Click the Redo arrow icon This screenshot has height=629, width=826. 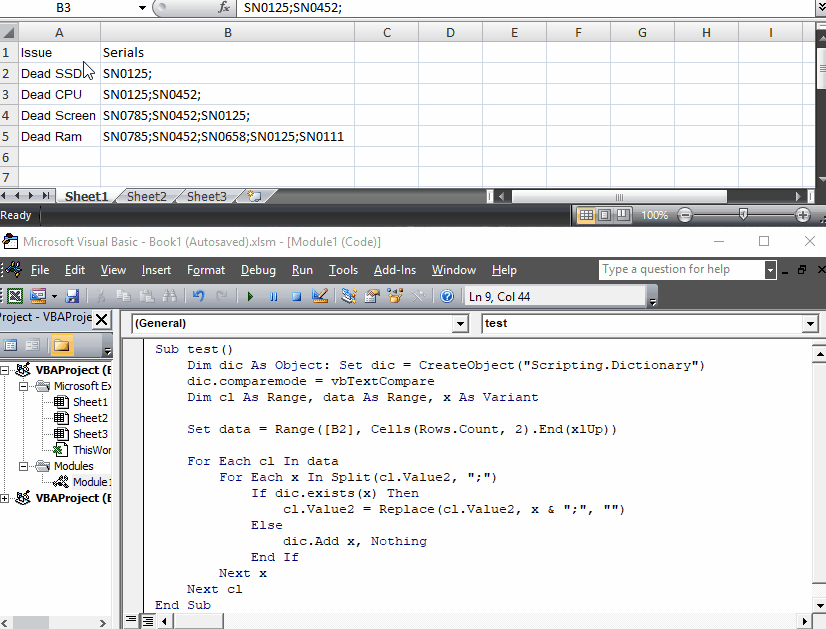[222, 296]
